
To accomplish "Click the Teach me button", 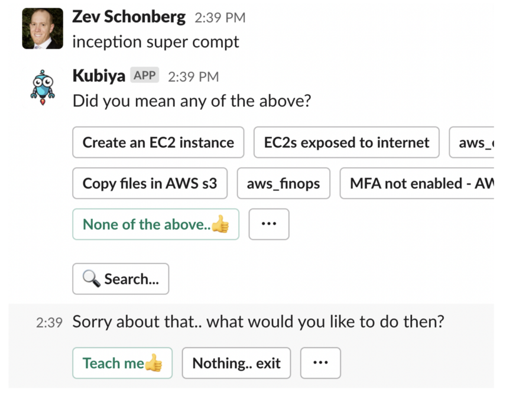I will (122, 363).
